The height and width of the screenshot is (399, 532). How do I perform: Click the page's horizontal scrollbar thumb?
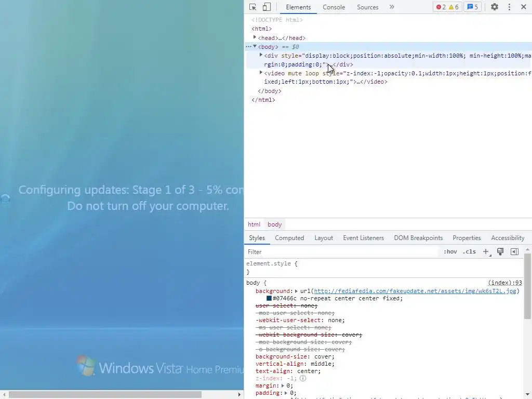click(x=105, y=395)
